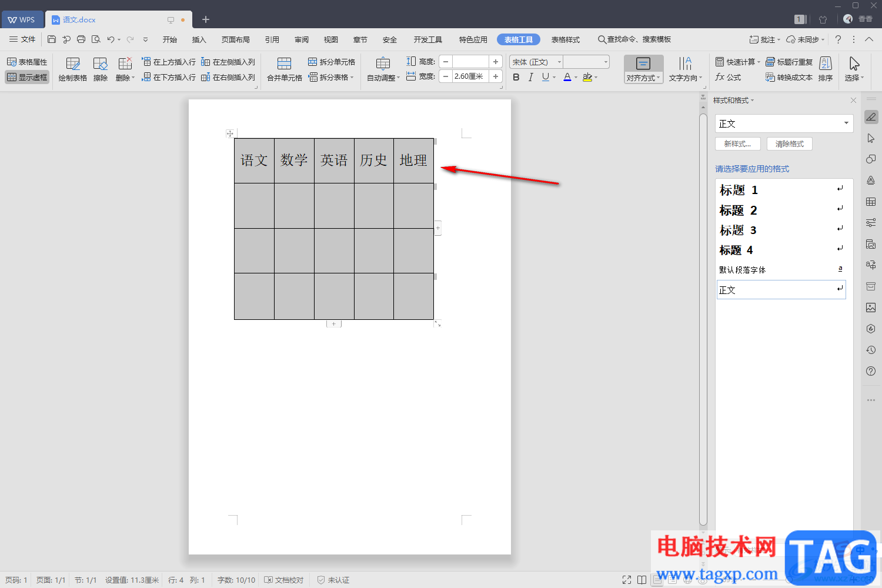882x588 pixels.
Task: Toggle 文档校对 proofreading in status bar
Action: coord(284,580)
